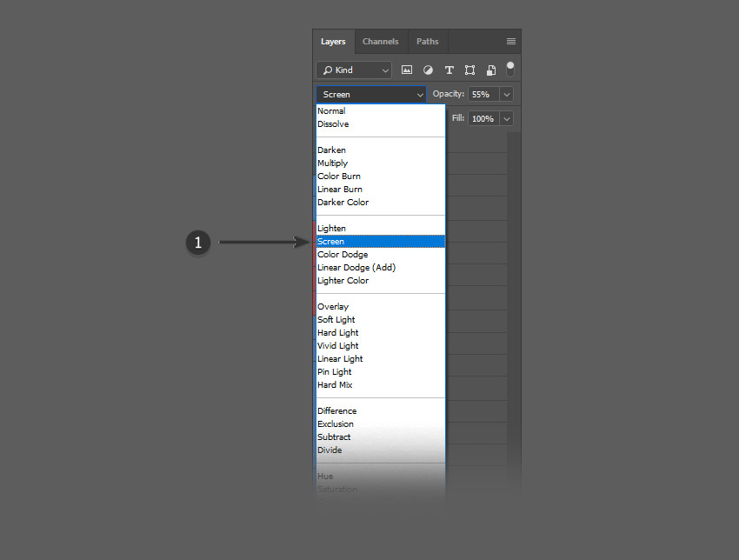Filter for adjustment layers icon
The width and height of the screenshot is (739, 560).
(428, 70)
